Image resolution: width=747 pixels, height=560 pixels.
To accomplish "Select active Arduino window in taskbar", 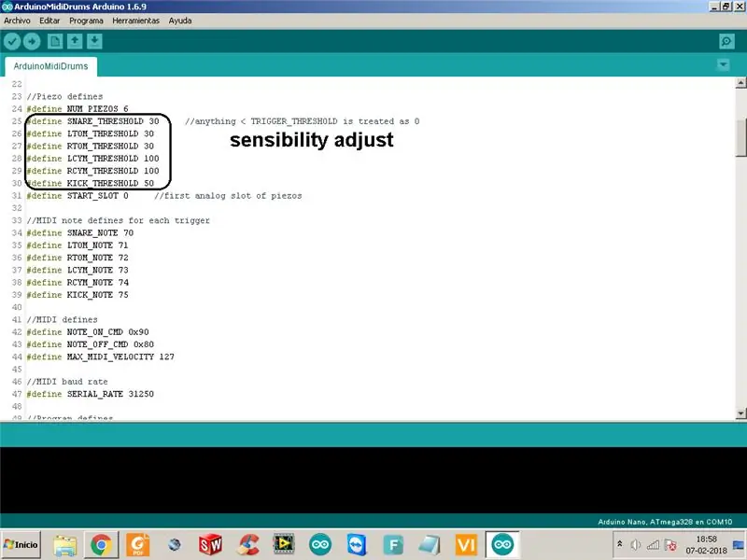I will [x=502, y=544].
